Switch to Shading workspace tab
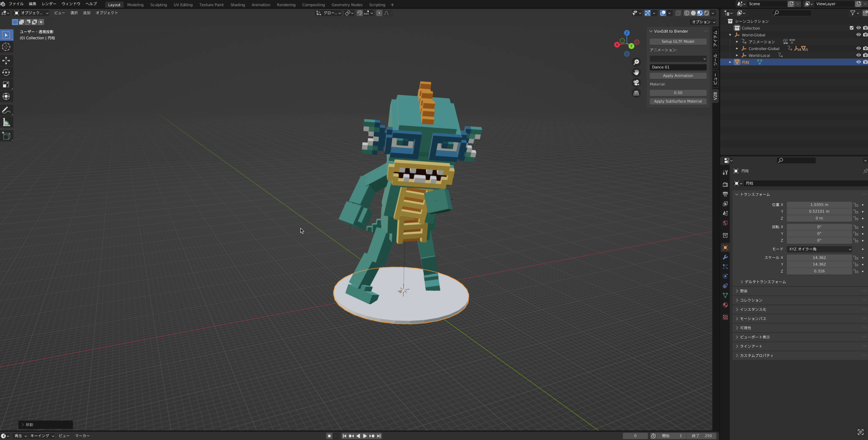Image resolution: width=868 pixels, height=440 pixels. 237,5
